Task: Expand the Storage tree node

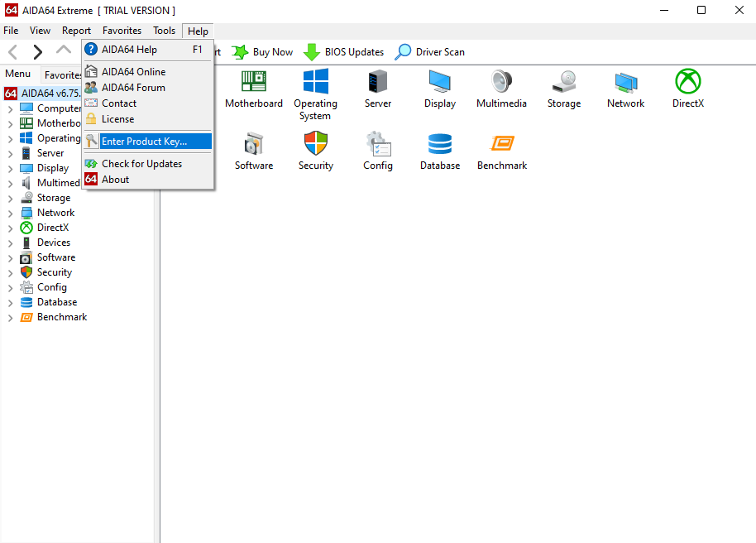Action: point(10,199)
